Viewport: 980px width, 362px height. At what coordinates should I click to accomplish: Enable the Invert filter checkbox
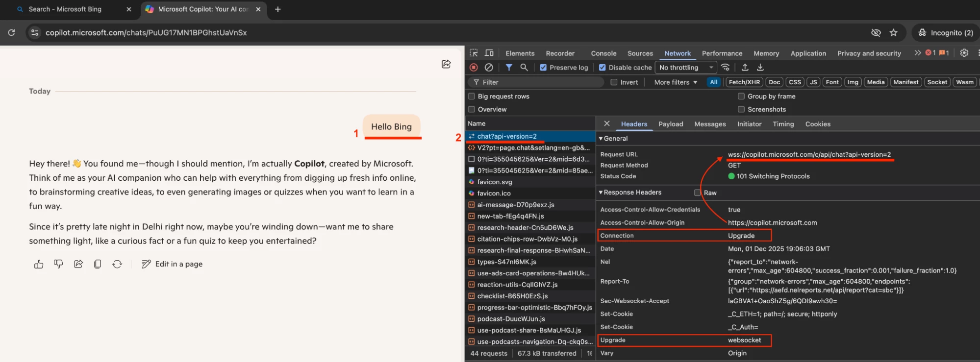point(614,82)
